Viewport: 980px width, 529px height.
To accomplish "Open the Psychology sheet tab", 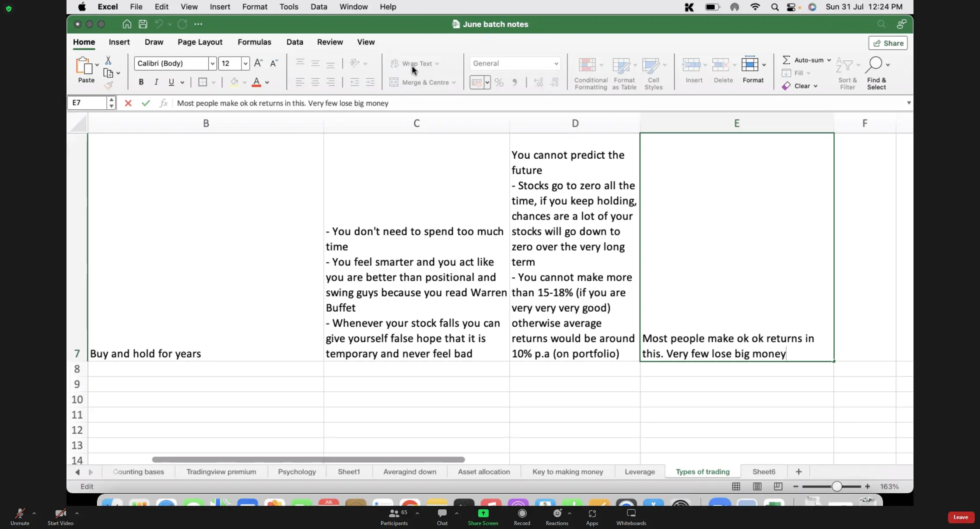I will click(297, 472).
